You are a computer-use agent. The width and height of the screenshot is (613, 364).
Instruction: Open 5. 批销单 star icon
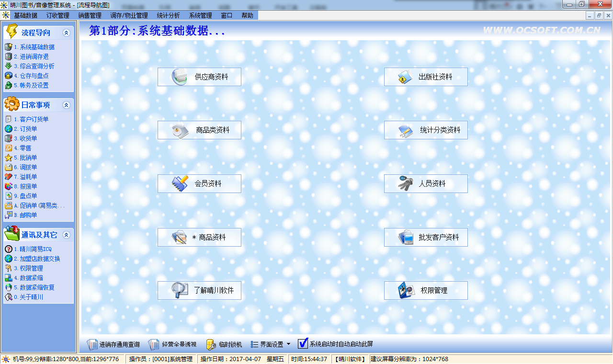click(x=8, y=158)
